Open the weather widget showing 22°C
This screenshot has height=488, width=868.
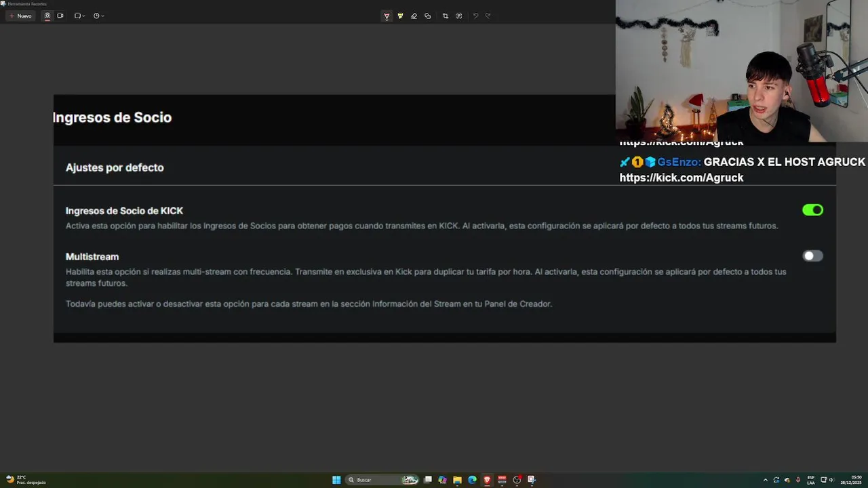[x=26, y=480]
